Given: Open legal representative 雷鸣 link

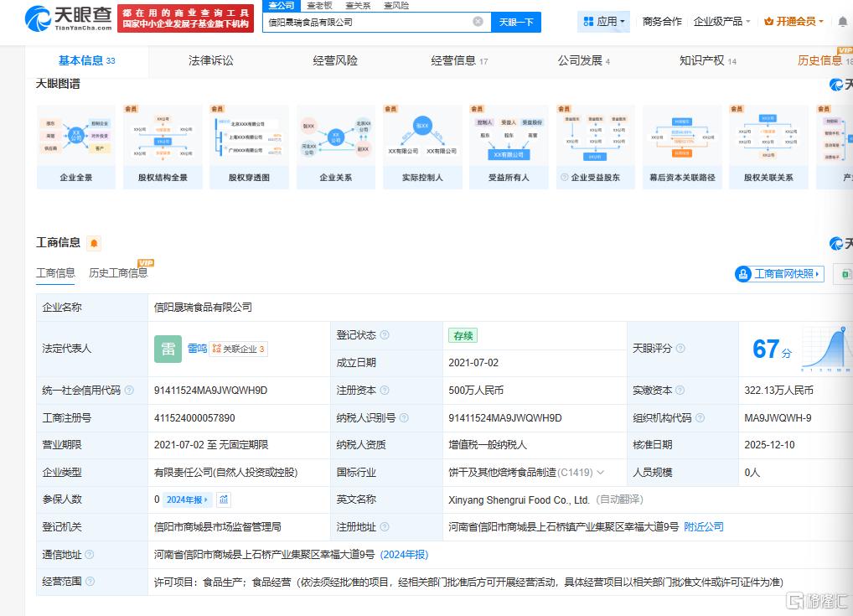Looking at the screenshot, I should click(x=197, y=349).
